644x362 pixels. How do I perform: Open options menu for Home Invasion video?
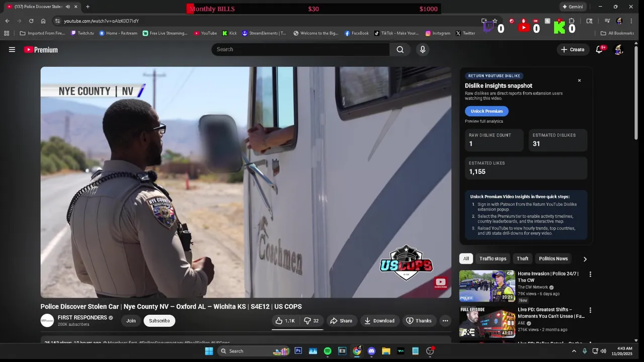[x=590, y=275]
